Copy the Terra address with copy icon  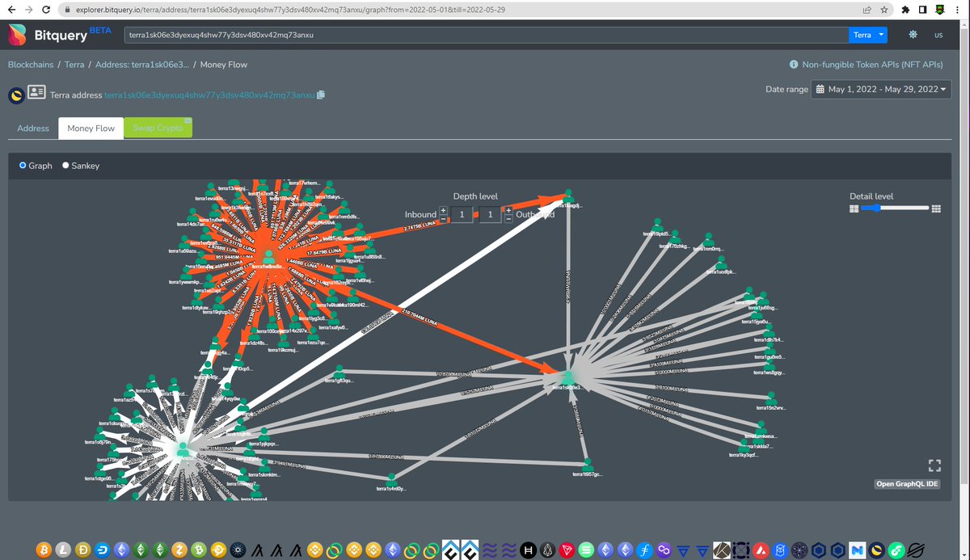tap(321, 95)
